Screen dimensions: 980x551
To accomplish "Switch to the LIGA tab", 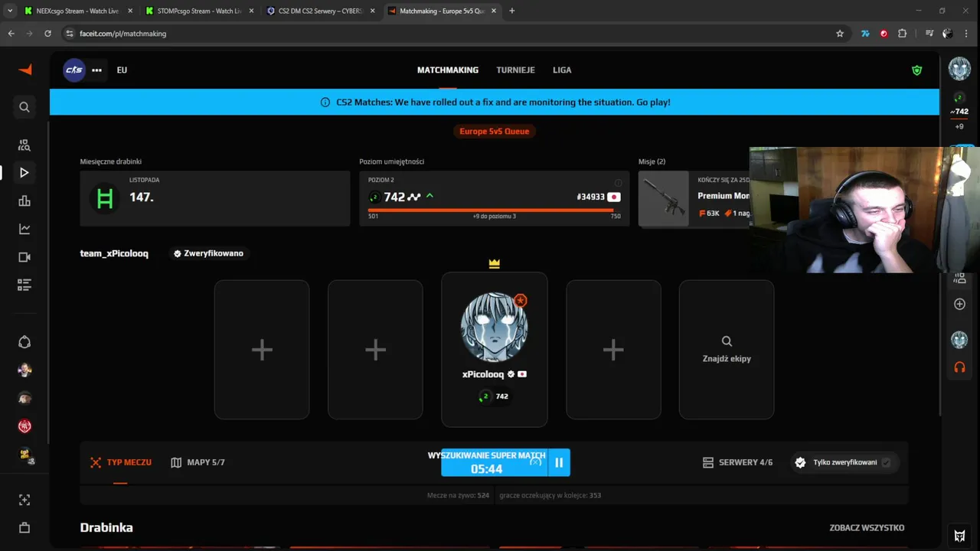I will [562, 70].
